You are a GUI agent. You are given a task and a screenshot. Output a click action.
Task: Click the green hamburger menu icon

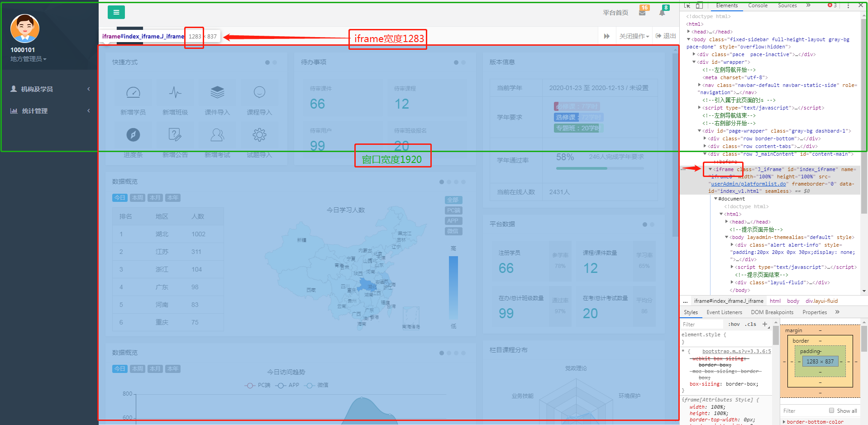pos(116,12)
